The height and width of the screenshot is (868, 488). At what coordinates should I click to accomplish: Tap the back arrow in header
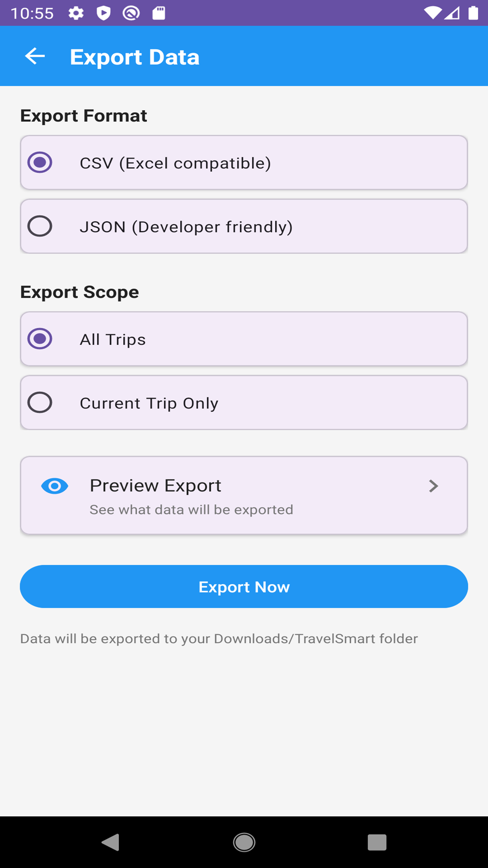click(x=35, y=57)
